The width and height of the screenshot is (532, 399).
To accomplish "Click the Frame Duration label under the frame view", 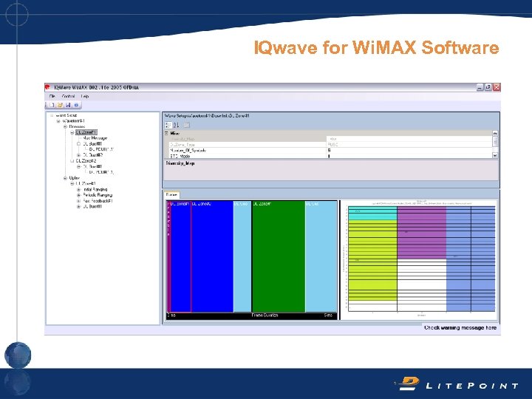I will pos(265,316).
